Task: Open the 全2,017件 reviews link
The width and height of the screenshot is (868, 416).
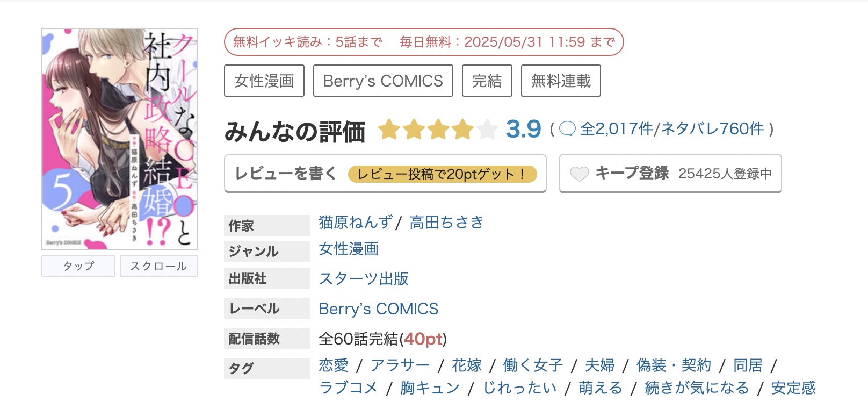Action: (617, 129)
